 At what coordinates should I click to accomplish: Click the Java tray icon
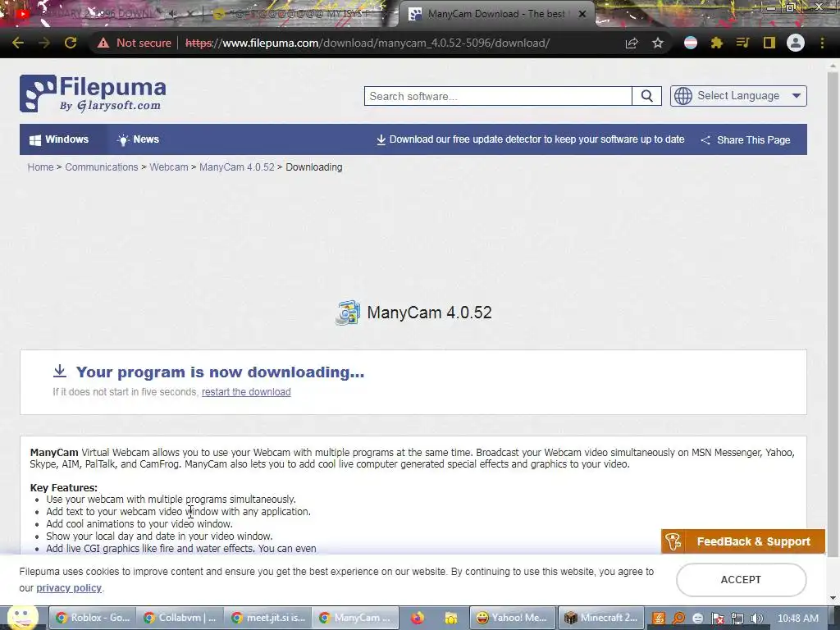tap(659, 619)
